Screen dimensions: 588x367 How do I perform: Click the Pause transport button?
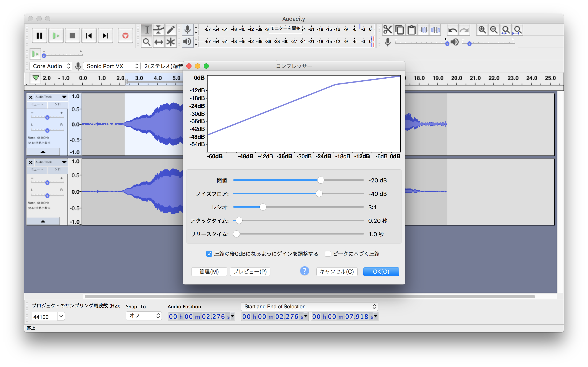39,36
